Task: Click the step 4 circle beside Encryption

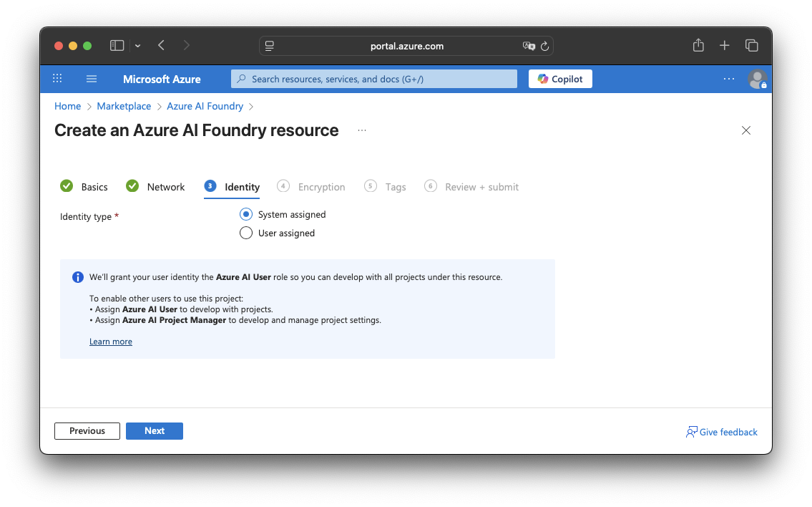Action: point(283,186)
